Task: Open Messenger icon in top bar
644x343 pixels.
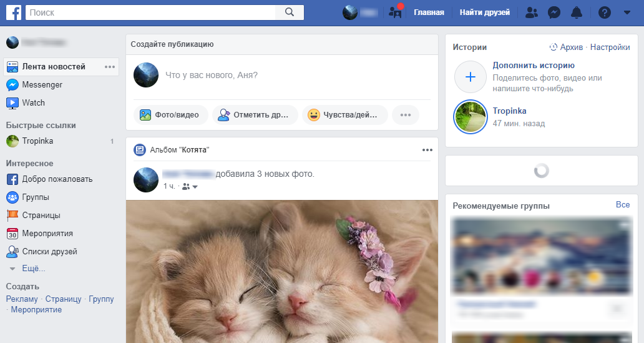Action: [554, 12]
